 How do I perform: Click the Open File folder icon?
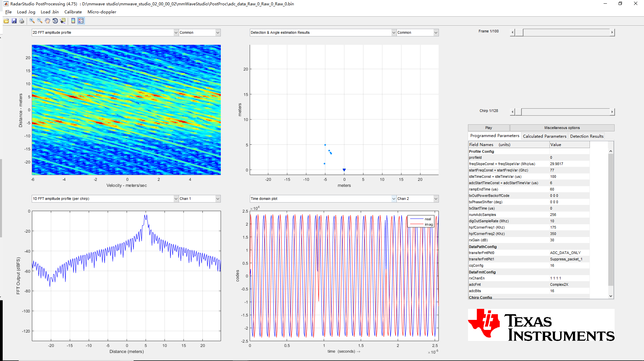click(6, 21)
